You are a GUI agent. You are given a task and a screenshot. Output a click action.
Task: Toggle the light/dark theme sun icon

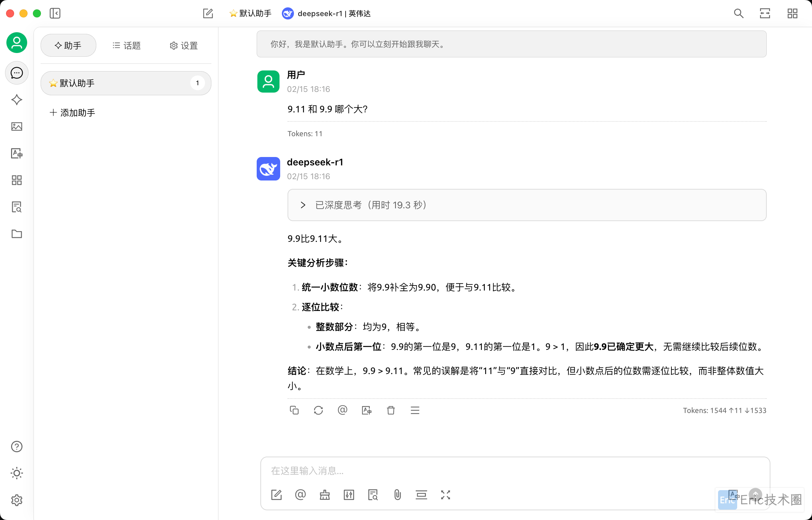click(x=16, y=473)
